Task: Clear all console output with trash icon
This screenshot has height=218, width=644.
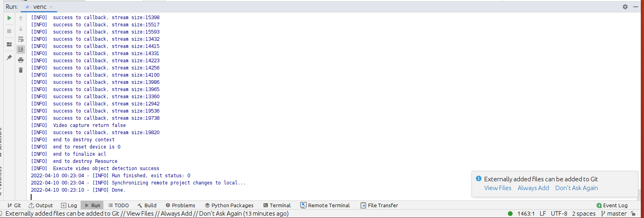Action: 21,70
